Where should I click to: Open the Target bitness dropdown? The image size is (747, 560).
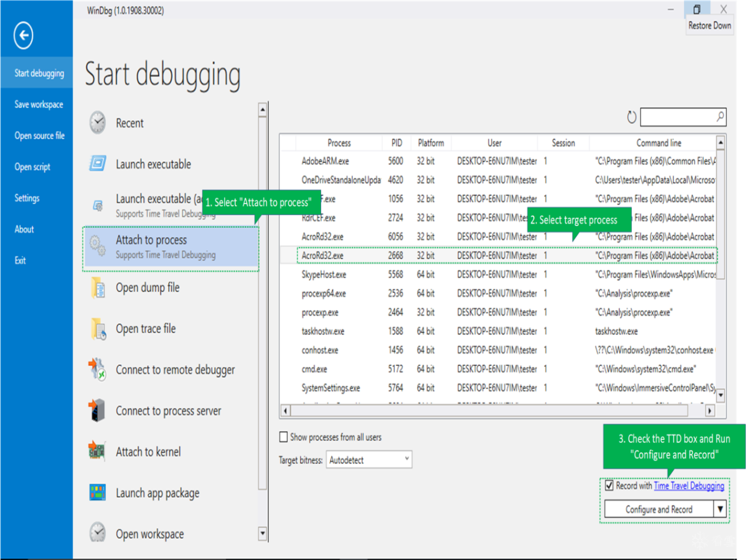pos(369,460)
